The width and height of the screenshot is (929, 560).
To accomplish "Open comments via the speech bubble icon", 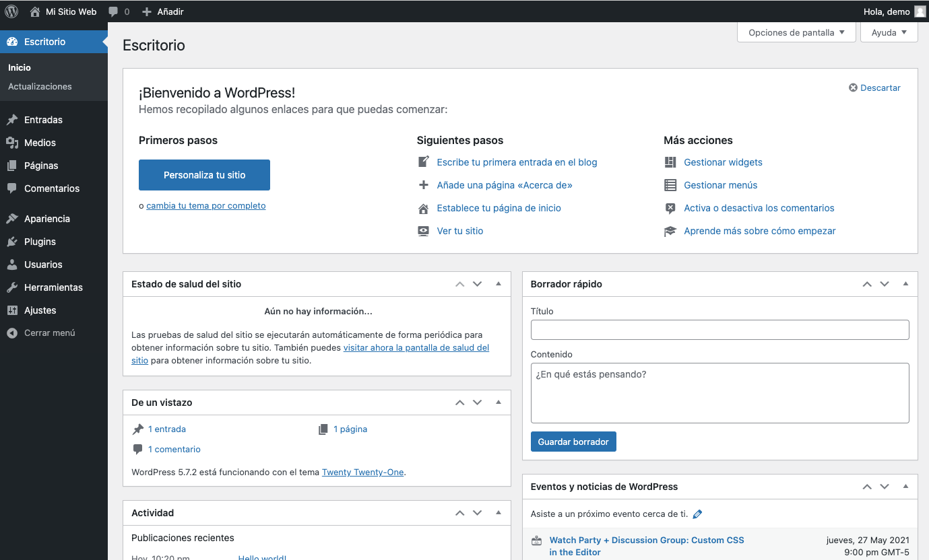I will pos(112,11).
